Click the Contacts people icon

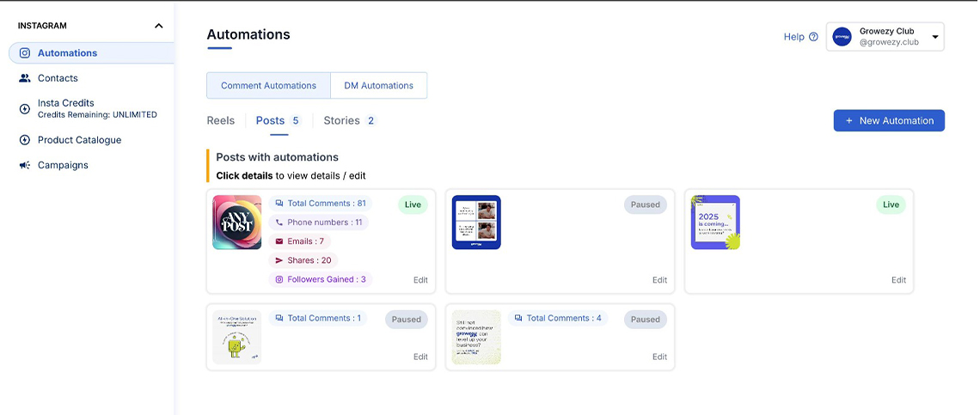coord(25,78)
